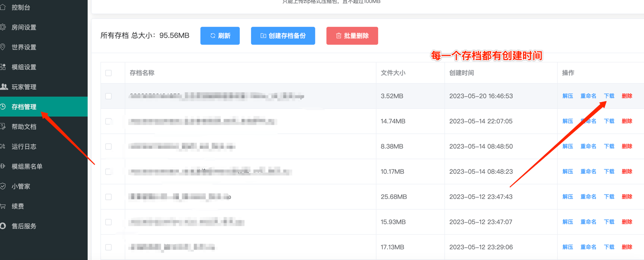Open 帮助文档 in the sidebar

(x=24, y=127)
